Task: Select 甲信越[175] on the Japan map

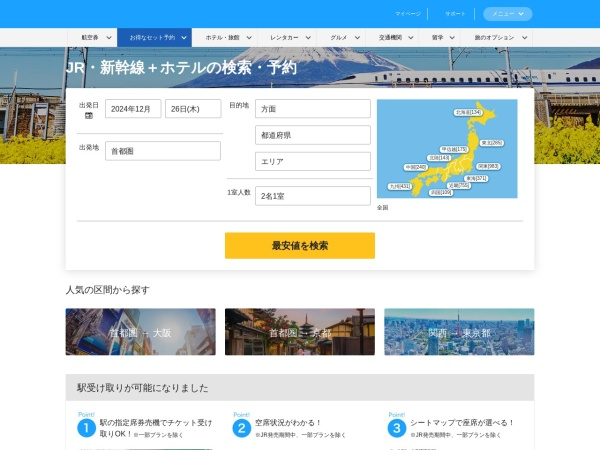Action: click(x=454, y=149)
